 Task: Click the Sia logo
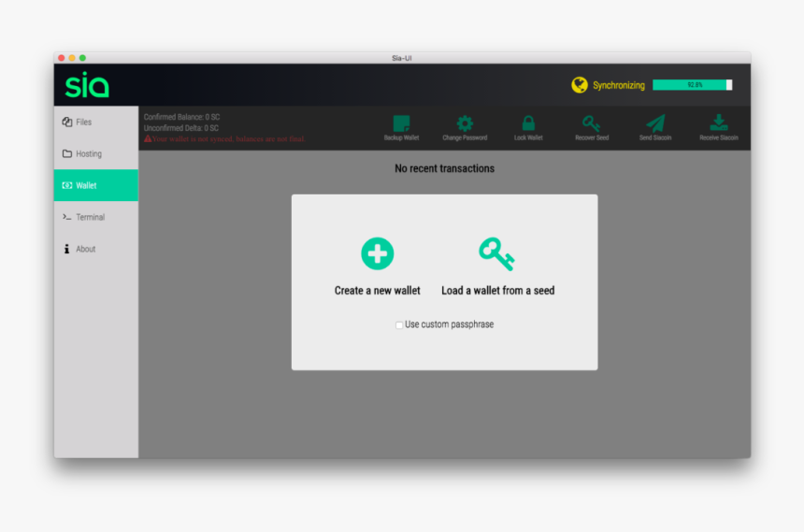tap(87, 85)
